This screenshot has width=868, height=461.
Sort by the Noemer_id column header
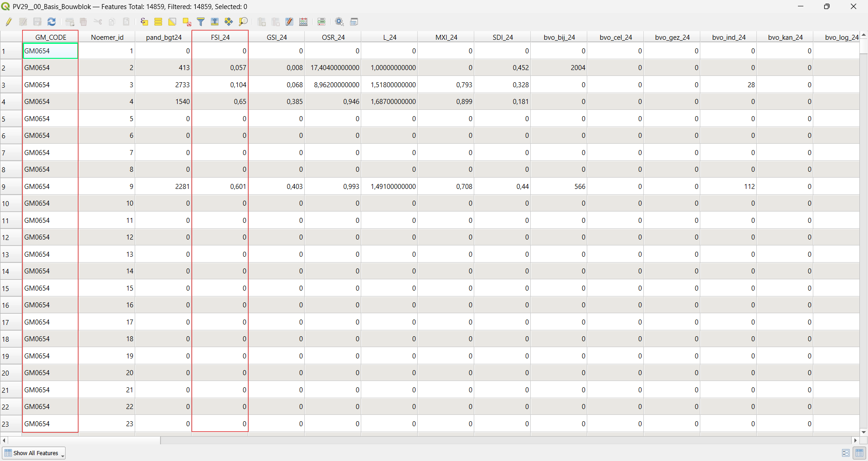107,37
